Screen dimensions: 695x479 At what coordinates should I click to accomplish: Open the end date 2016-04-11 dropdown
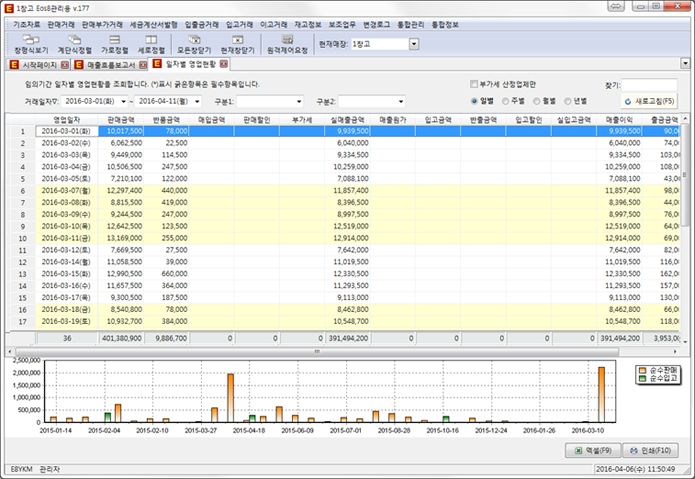click(x=197, y=101)
